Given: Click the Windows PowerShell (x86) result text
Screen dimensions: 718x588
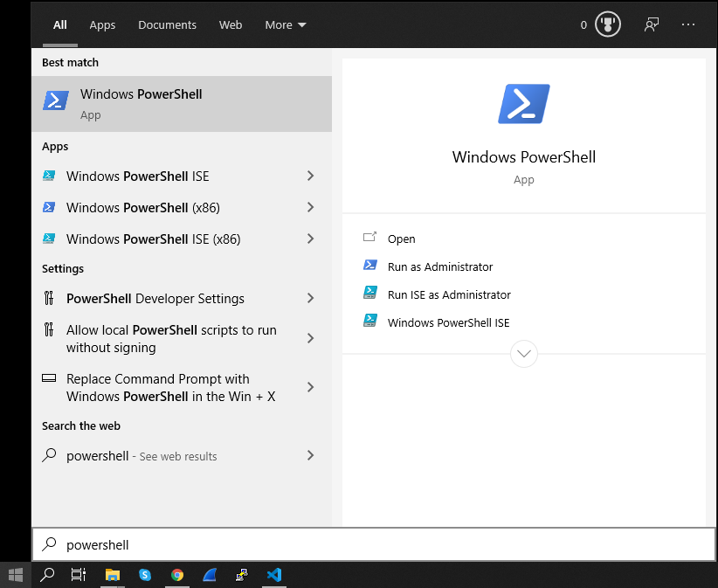Looking at the screenshot, I should pyautogui.click(x=143, y=208).
